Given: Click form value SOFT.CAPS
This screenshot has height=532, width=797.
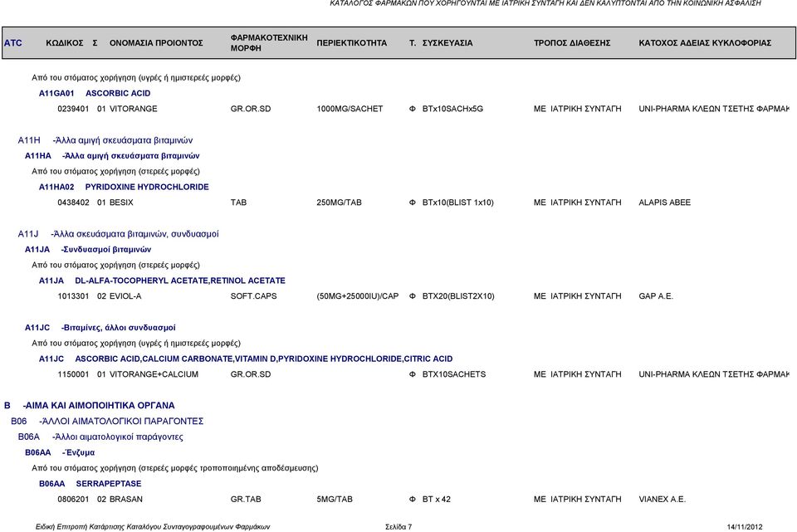Looking at the screenshot, I should [254, 296].
